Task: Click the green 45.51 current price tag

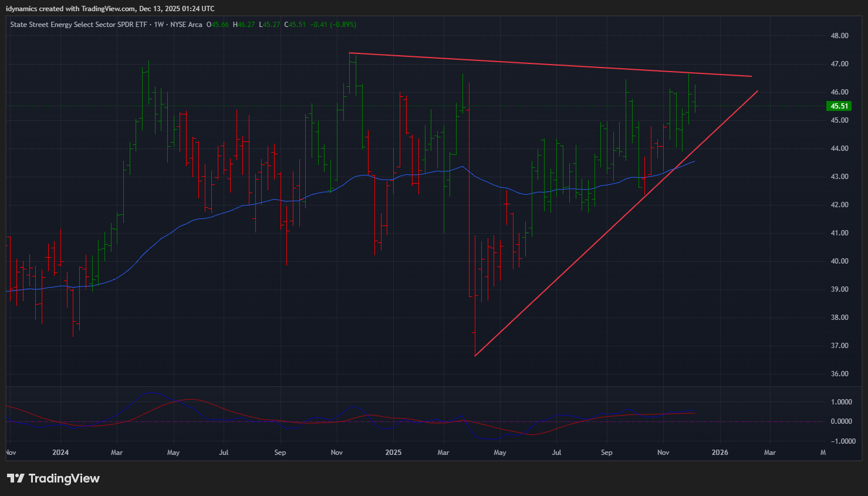Action: pos(839,106)
